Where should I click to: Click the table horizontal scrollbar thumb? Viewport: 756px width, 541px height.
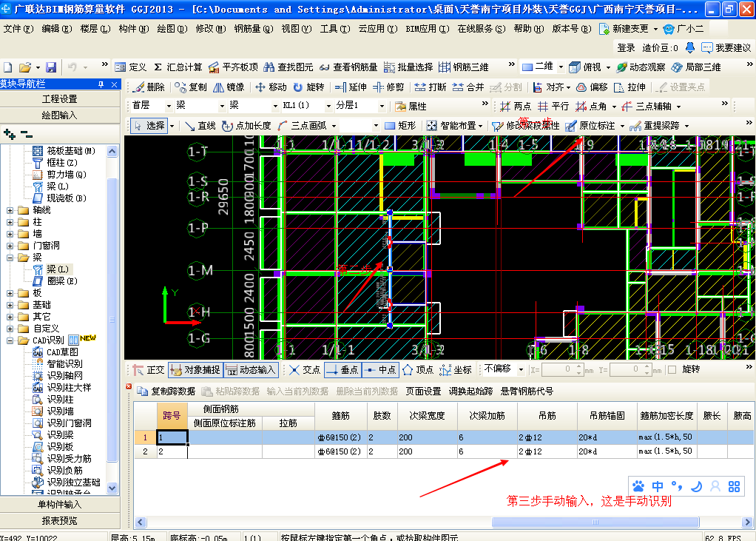tap(595, 522)
